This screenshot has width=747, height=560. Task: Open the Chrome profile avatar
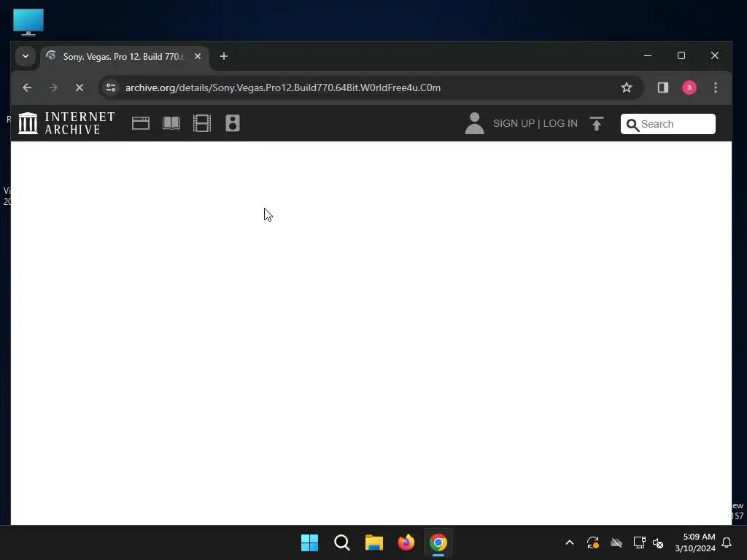point(689,87)
